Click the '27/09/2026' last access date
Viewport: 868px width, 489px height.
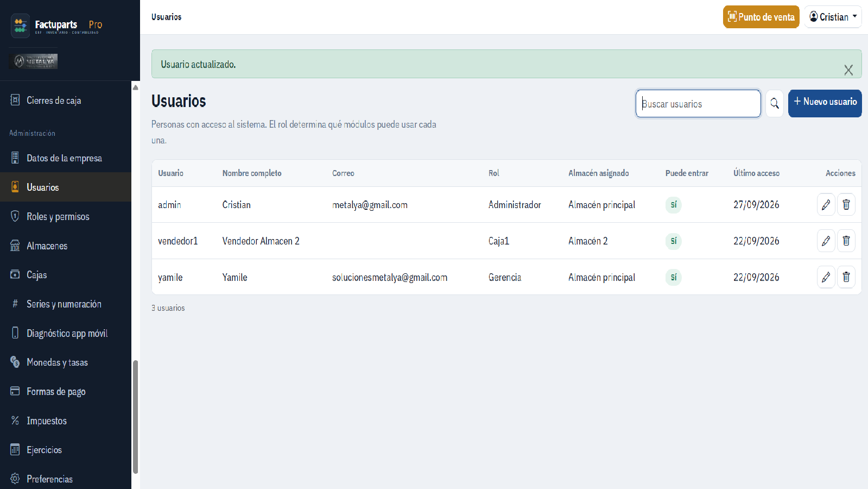point(756,205)
